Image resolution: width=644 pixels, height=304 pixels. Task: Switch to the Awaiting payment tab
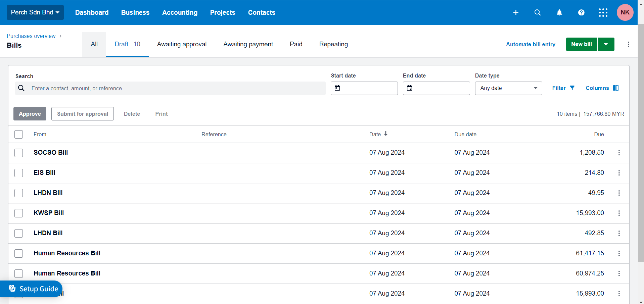point(248,44)
